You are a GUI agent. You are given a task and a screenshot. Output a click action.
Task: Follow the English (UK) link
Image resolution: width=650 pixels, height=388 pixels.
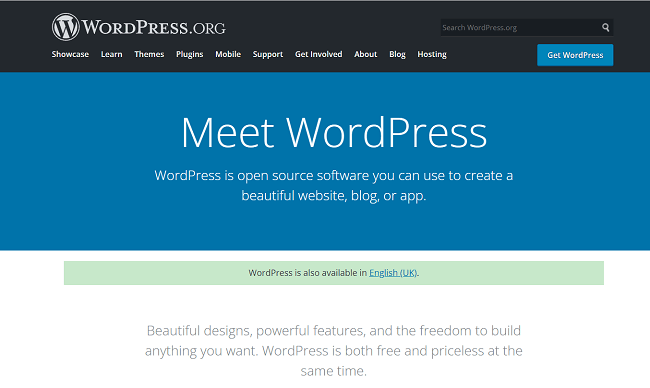click(x=393, y=273)
